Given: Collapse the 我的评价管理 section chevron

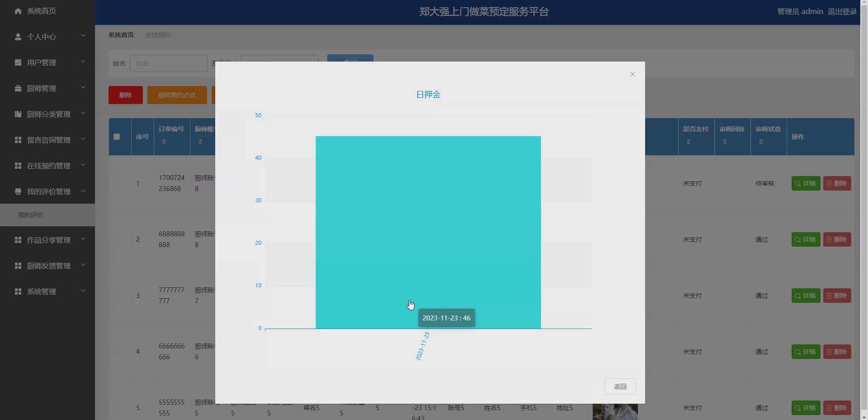Looking at the screenshot, I should click(83, 191).
